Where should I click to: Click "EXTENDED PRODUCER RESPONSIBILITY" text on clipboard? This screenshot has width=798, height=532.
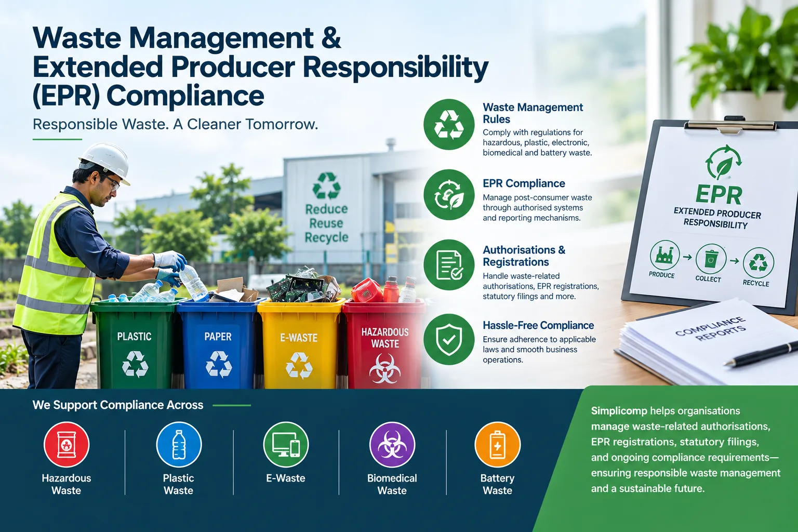tap(717, 218)
